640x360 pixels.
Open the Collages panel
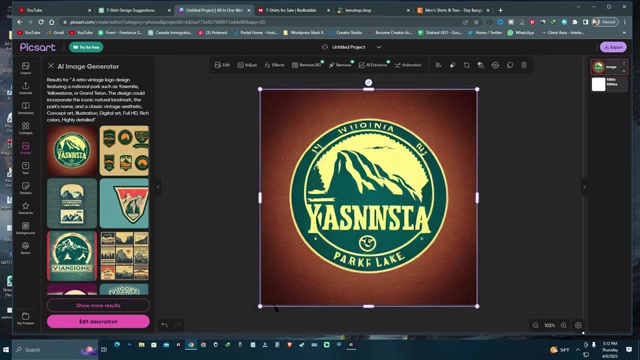pyautogui.click(x=25, y=128)
